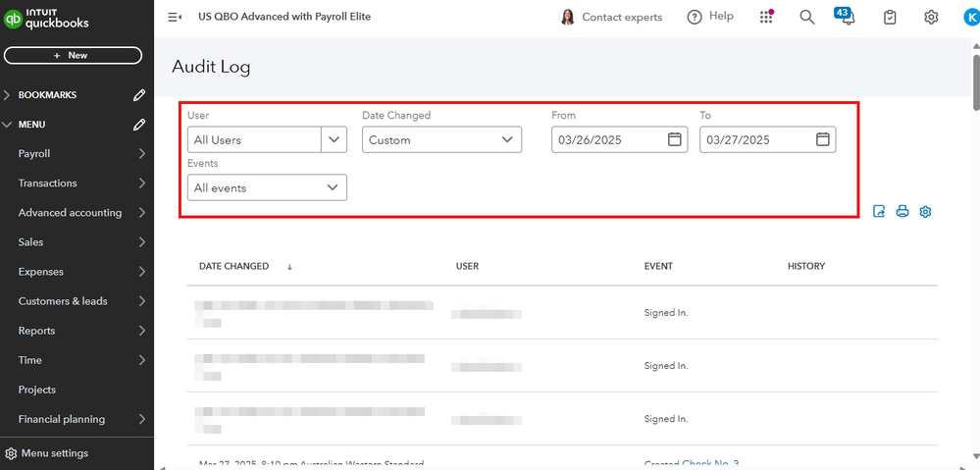
Task: Edit bookmarks with pencil icon
Action: [x=140, y=95]
